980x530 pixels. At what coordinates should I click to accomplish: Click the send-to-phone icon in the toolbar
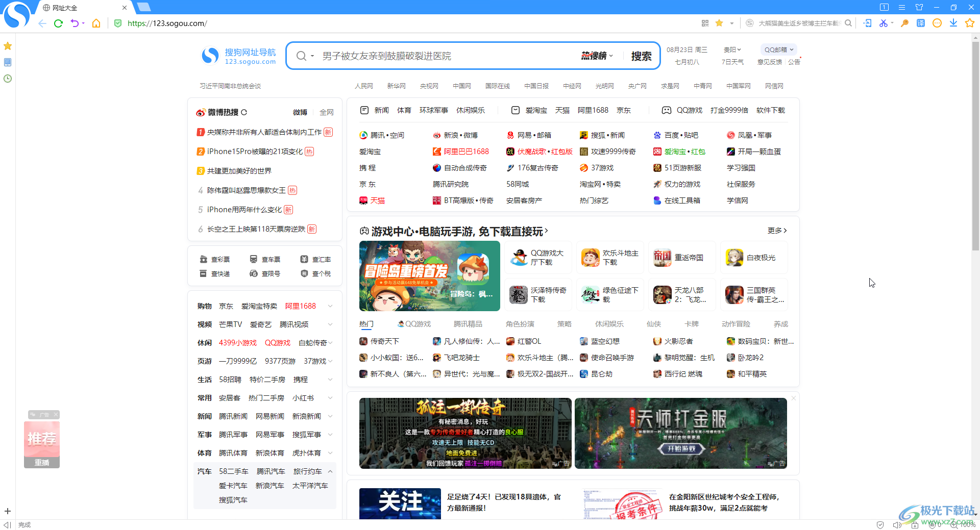[x=867, y=23]
